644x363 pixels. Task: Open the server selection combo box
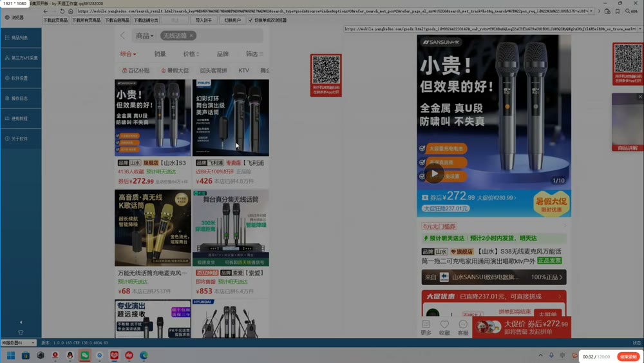(x=19, y=342)
